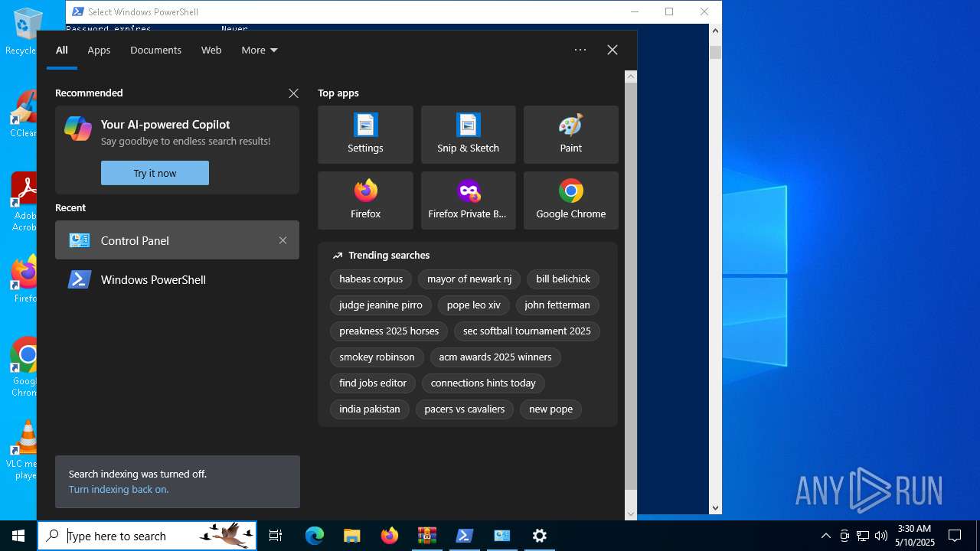The image size is (980, 551).
Task: Open the search panel options ellipsis
Action: [x=580, y=50]
